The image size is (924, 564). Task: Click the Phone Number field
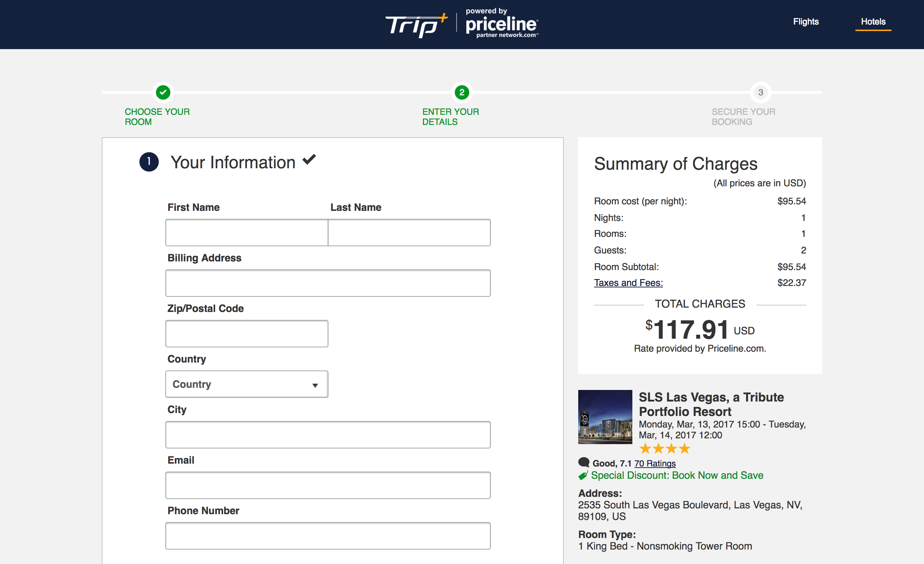tap(328, 536)
